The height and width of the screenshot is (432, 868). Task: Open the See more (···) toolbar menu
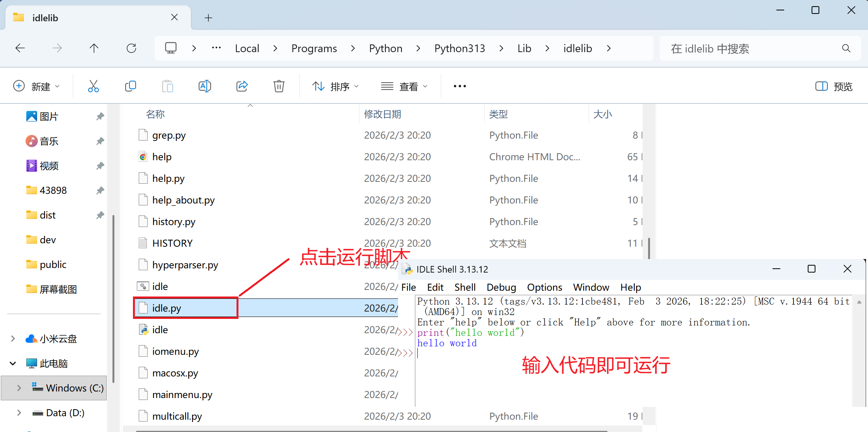[x=459, y=86]
